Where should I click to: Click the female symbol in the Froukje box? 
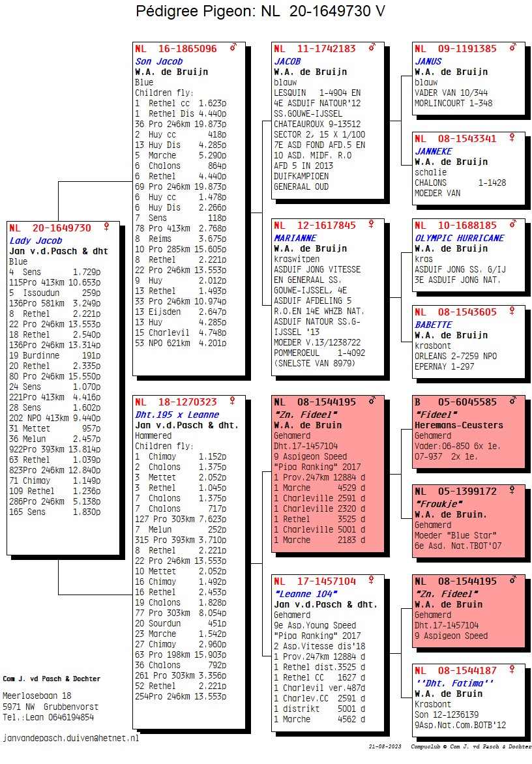tap(513, 490)
